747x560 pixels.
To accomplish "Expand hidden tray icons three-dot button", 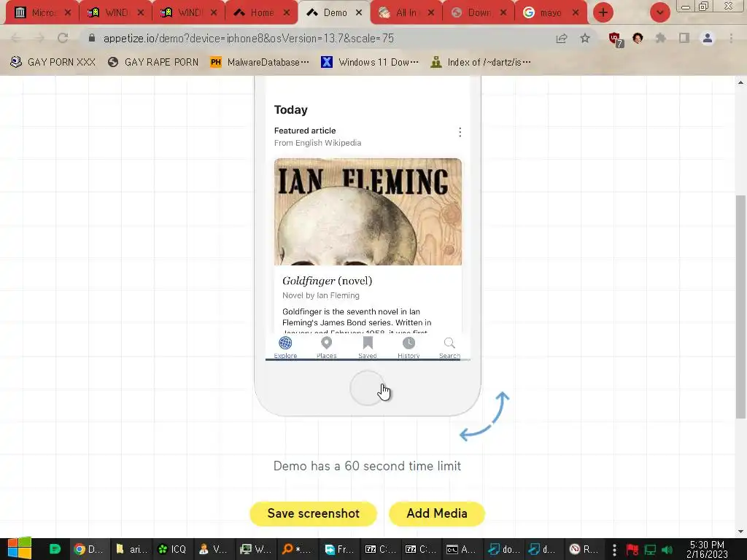I will click(614, 550).
